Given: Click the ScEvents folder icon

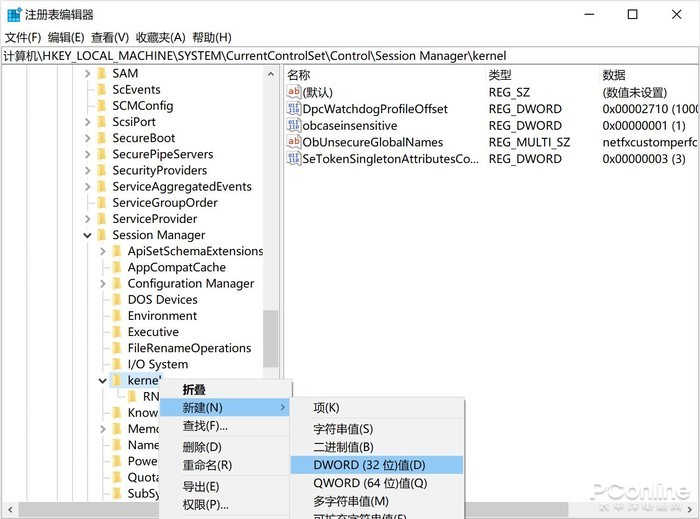Looking at the screenshot, I should tap(102, 89).
